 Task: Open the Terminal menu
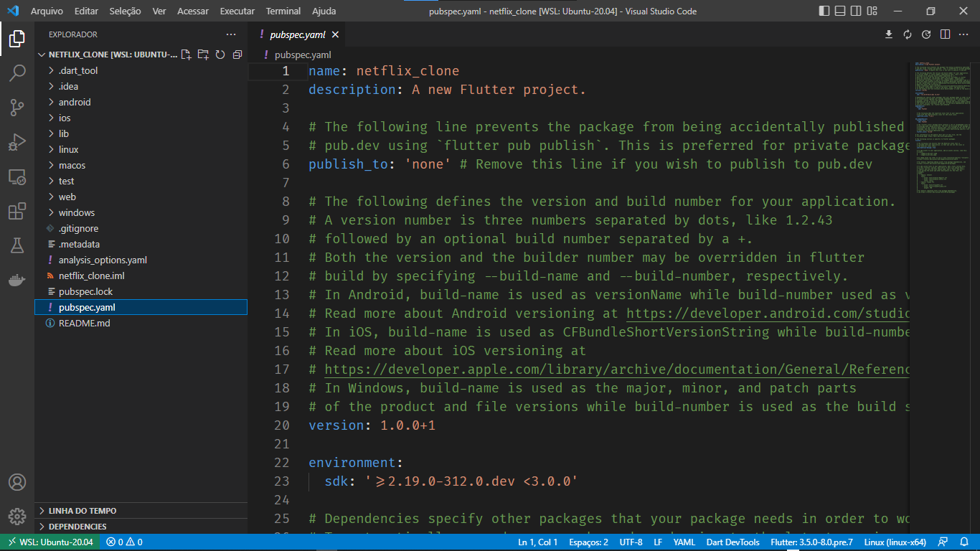(x=283, y=11)
